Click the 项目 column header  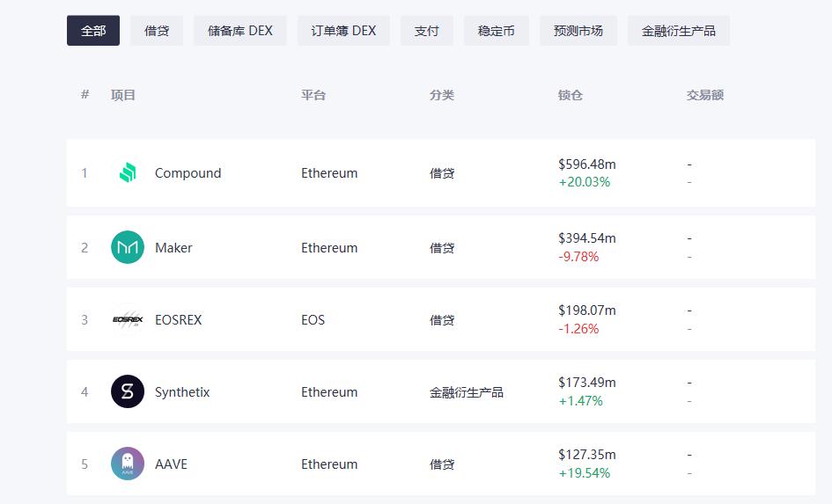click(x=122, y=95)
